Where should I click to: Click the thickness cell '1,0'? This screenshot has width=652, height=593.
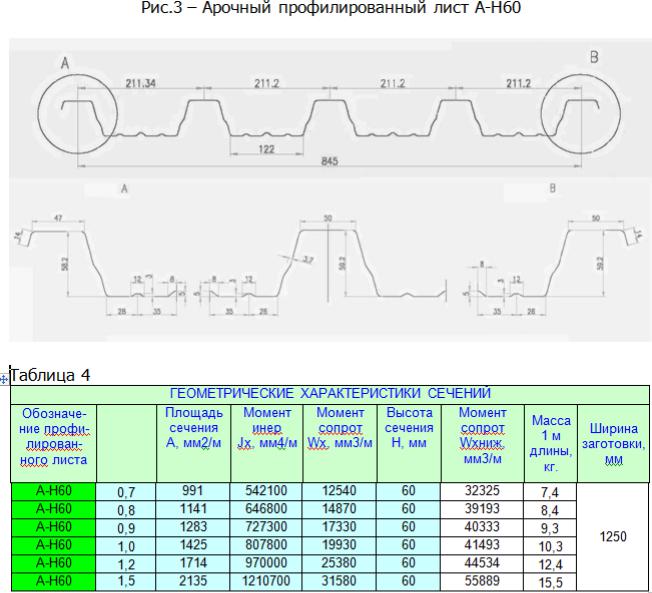tap(126, 546)
